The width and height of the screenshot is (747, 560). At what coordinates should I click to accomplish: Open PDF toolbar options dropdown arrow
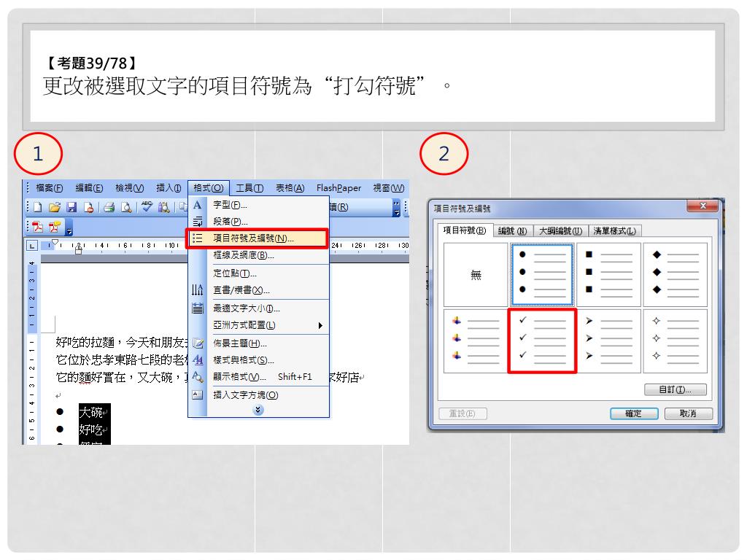[69, 227]
